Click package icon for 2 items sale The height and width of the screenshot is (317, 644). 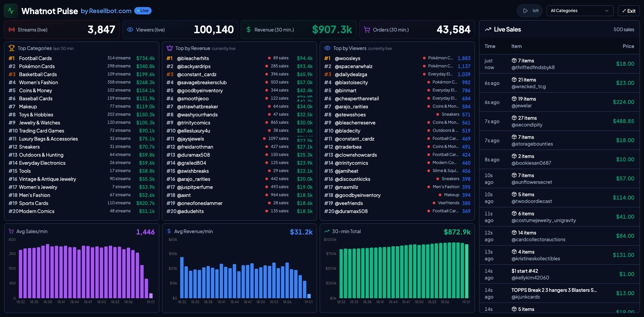514,156
